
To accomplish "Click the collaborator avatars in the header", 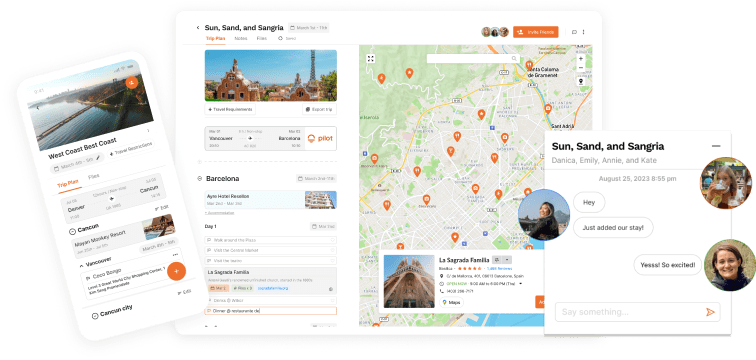I will tap(495, 32).
